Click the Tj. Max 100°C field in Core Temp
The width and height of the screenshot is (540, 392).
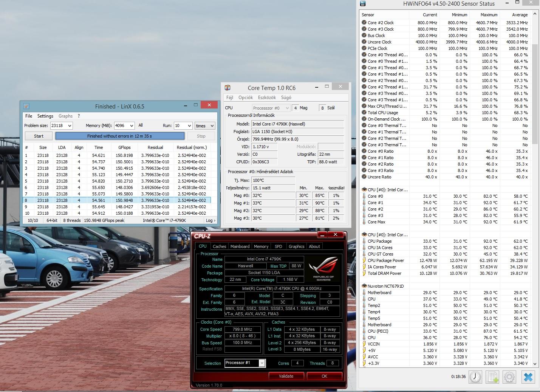pyautogui.click(x=273, y=180)
